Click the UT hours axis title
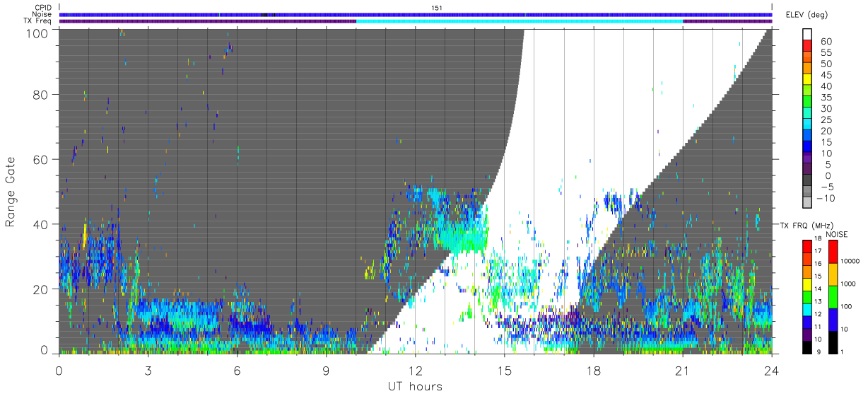The image size is (868, 401). click(x=415, y=386)
